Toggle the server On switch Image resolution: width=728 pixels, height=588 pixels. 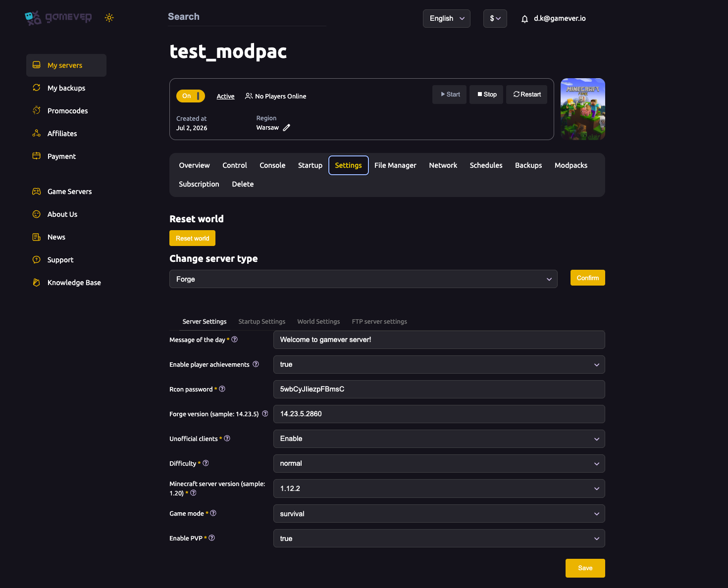pyautogui.click(x=191, y=96)
